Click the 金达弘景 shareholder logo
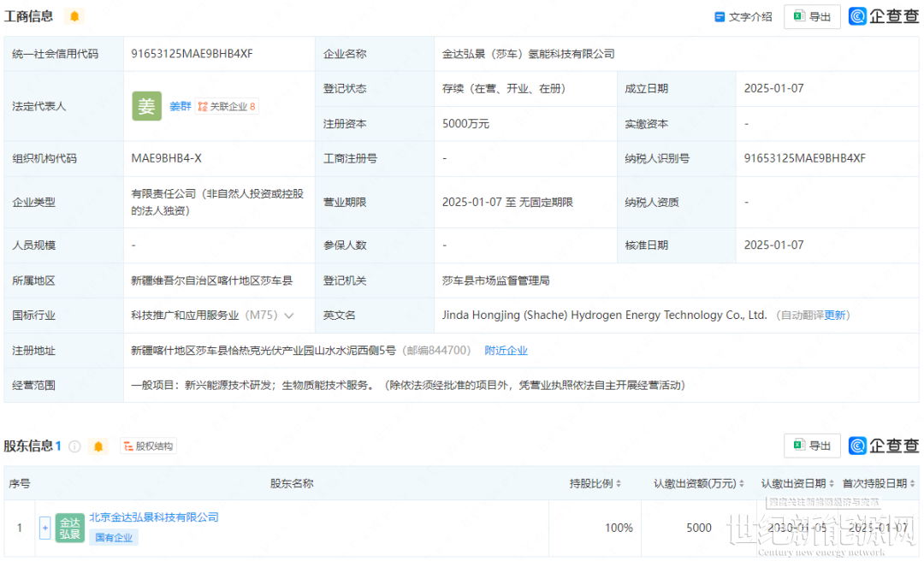Image resolution: width=924 pixels, height=561 pixels. point(70,528)
